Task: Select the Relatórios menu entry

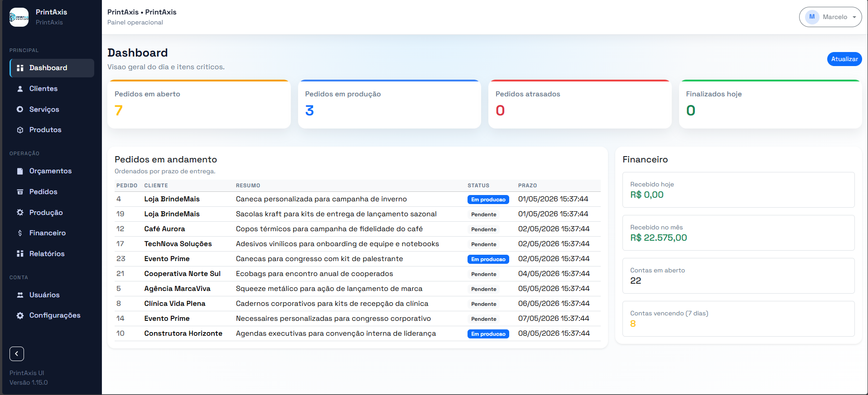Action: click(52, 254)
